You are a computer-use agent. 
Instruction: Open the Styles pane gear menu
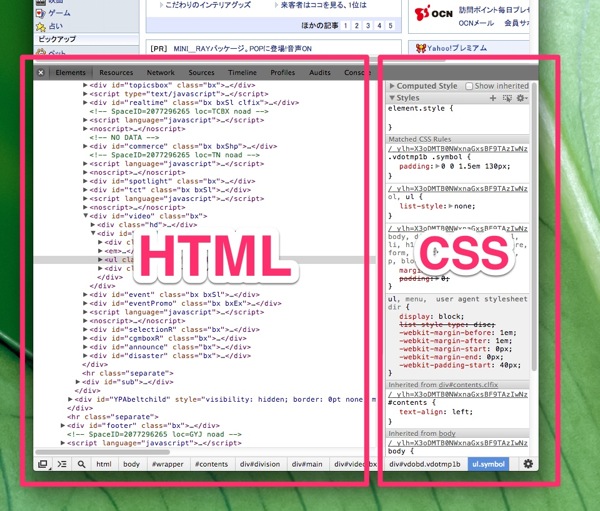pyautogui.click(x=522, y=98)
